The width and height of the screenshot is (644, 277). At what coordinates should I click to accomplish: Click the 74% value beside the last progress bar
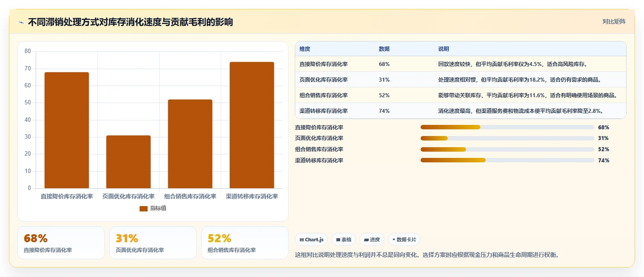603,161
